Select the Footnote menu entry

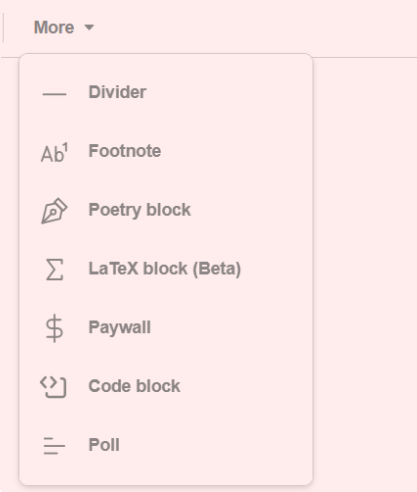point(166,151)
